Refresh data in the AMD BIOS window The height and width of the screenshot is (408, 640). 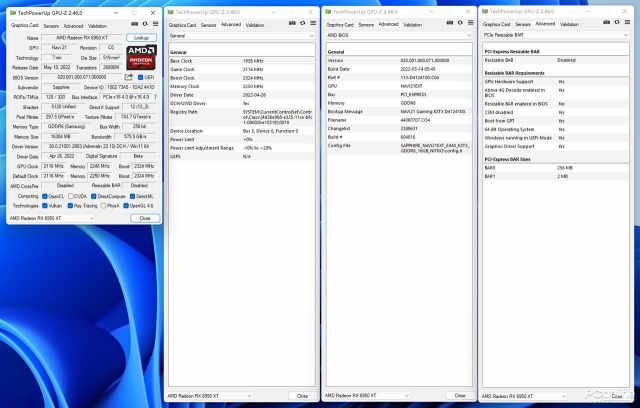coord(460,23)
